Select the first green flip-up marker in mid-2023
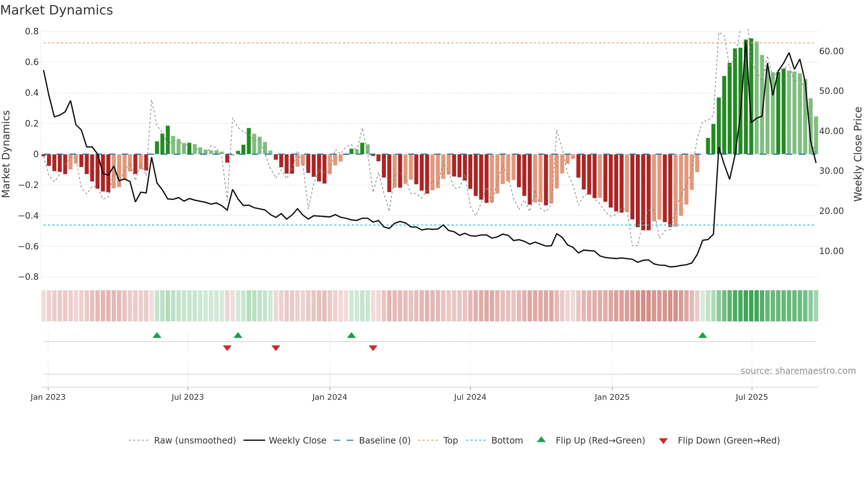868x488 pixels. click(x=157, y=335)
